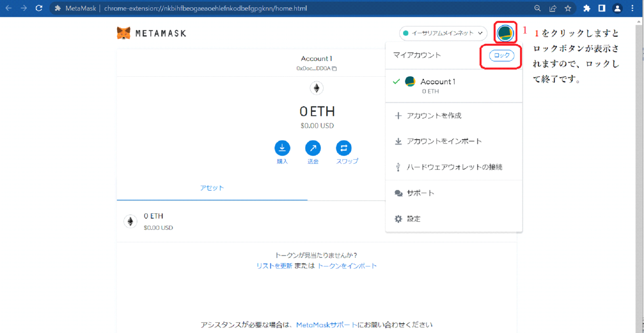Viewport: 644px width, 333px height.
Task: Click the $0.00 USD under main balance
Action: pyautogui.click(x=317, y=126)
